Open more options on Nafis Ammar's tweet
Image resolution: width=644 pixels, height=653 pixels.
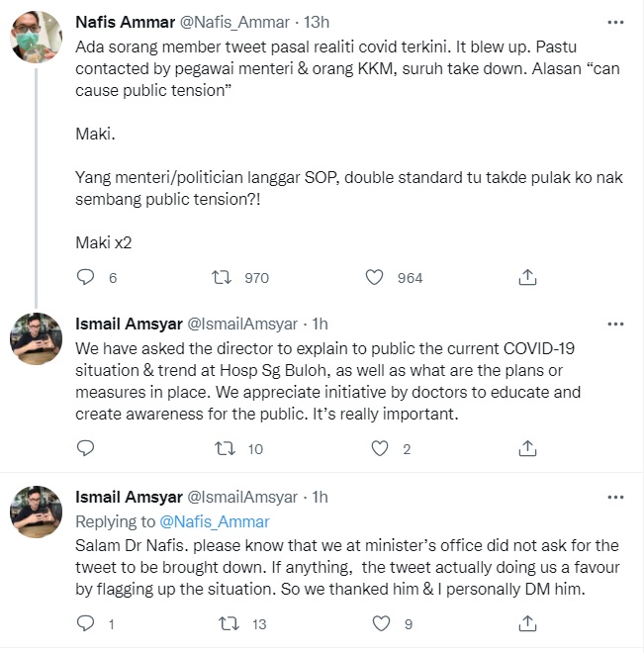tap(615, 23)
